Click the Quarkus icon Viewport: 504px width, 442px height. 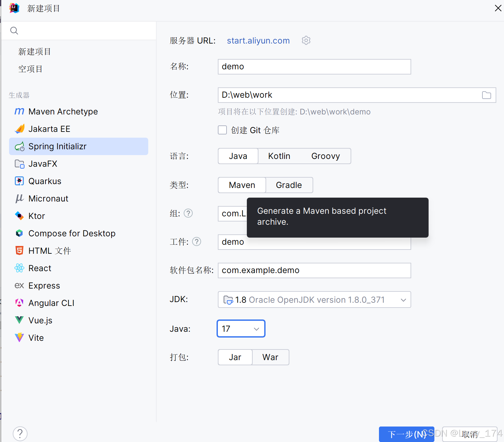coord(19,181)
